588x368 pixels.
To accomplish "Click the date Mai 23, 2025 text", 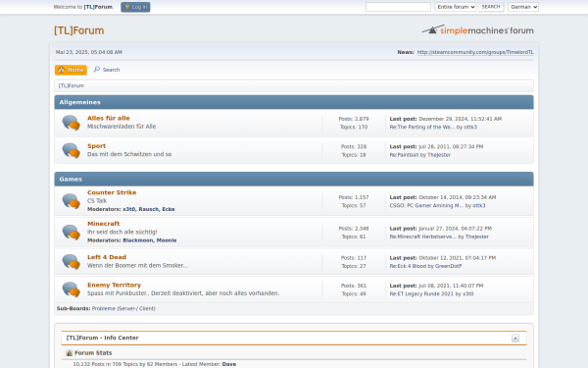I will [x=89, y=52].
